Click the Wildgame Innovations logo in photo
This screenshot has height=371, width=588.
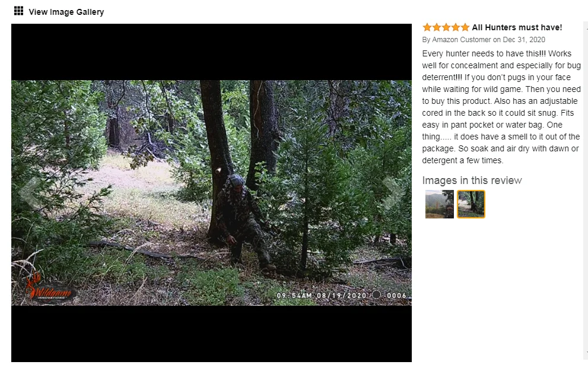[49, 287]
